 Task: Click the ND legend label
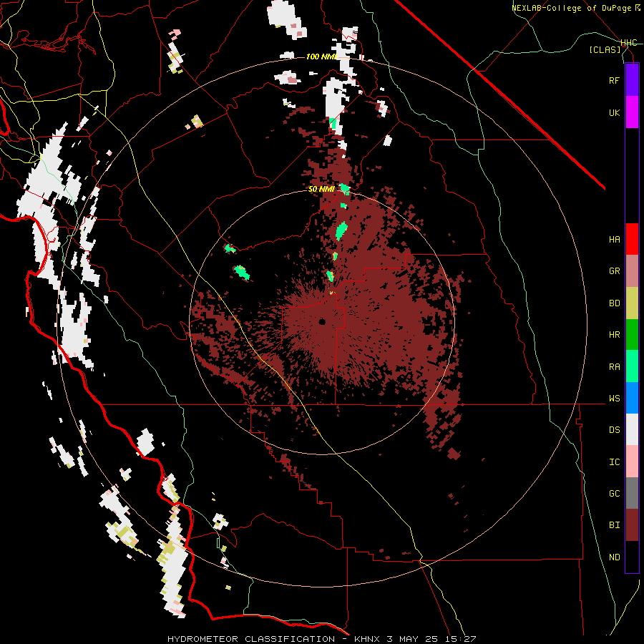[x=614, y=557]
